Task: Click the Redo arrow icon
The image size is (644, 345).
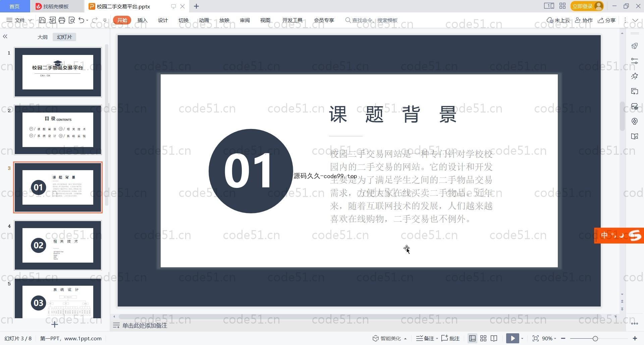Action: [95, 20]
